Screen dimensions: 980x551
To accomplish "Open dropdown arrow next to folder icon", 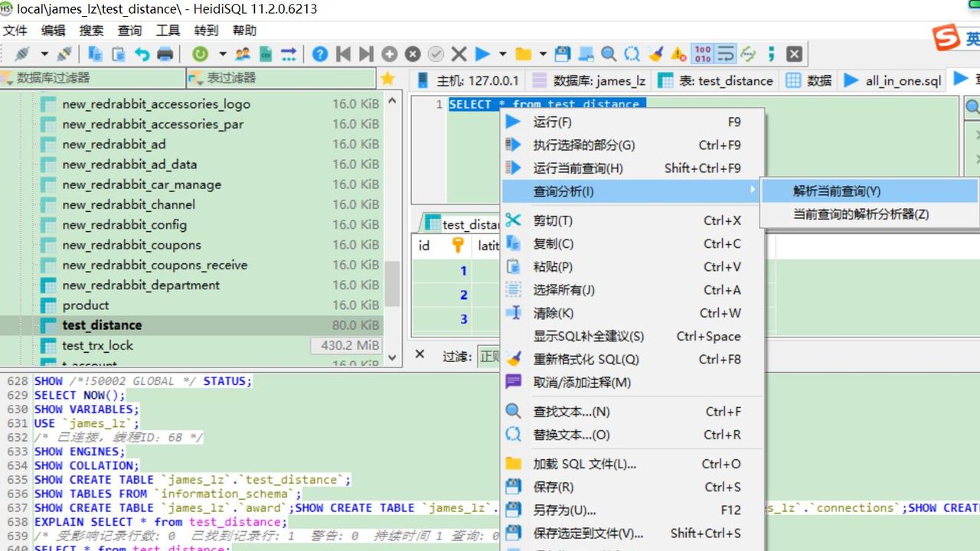I will (x=543, y=54).
